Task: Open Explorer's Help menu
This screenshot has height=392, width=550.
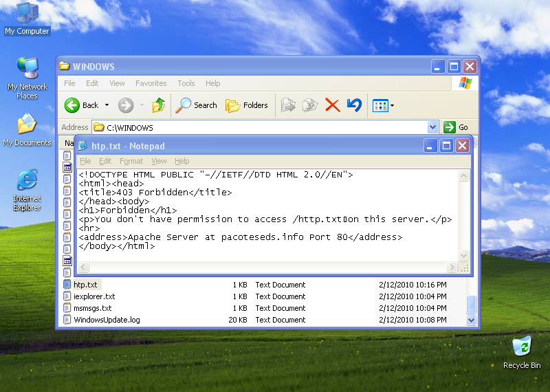Action: (x=212, y=83)
